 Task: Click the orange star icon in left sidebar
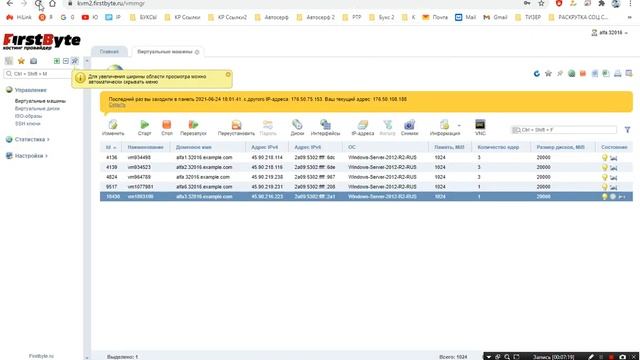(x=21, y=61)
